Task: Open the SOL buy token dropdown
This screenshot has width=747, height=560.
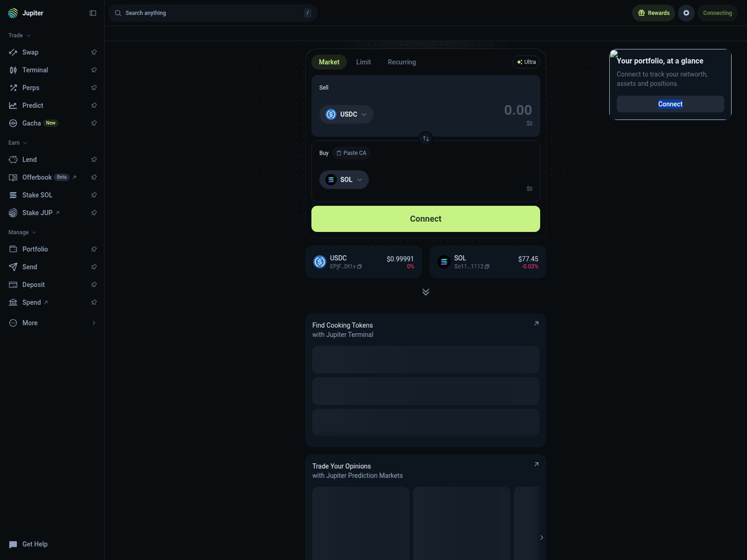Action: click(344, 180)
